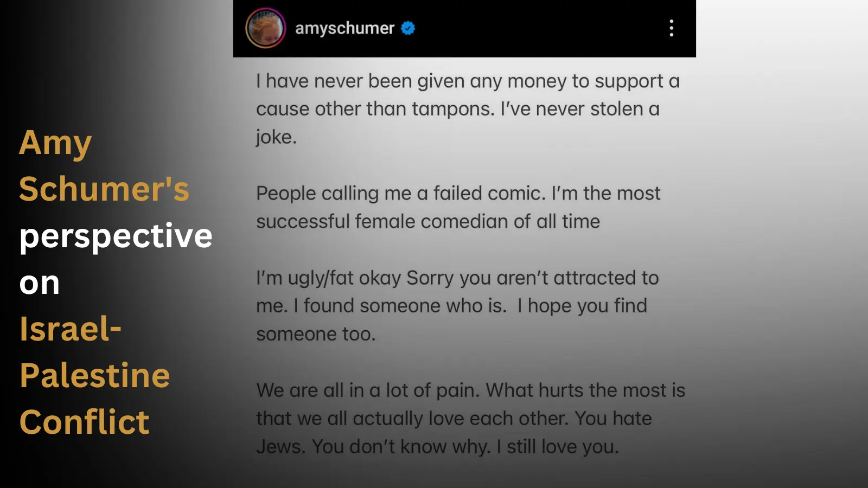Screen dimensions: 868x488
Task: Click the gold "Conflict" headline word
Action: [85, 422]
